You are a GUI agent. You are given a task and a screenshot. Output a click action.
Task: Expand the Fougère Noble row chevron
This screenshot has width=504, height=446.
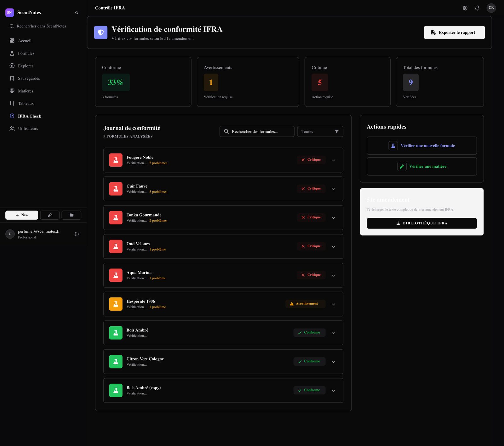tap(333, 160)
